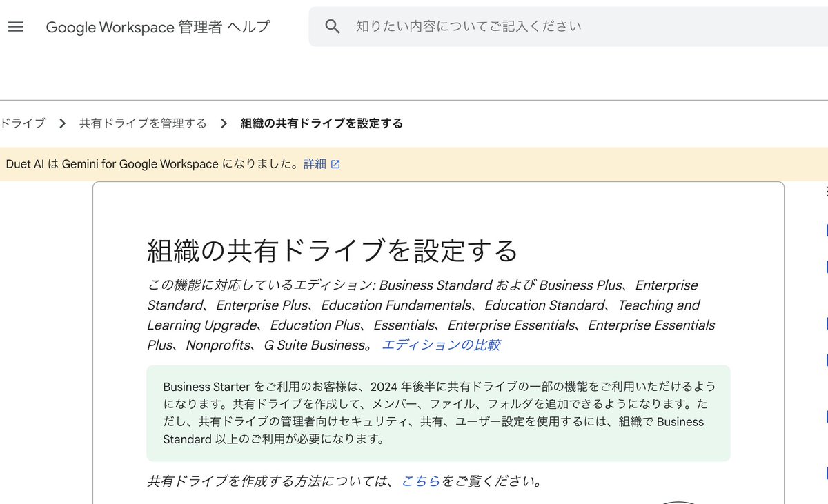828x504 pixels.
Task: Open エディションの比較 link
Action: point(442,345)
